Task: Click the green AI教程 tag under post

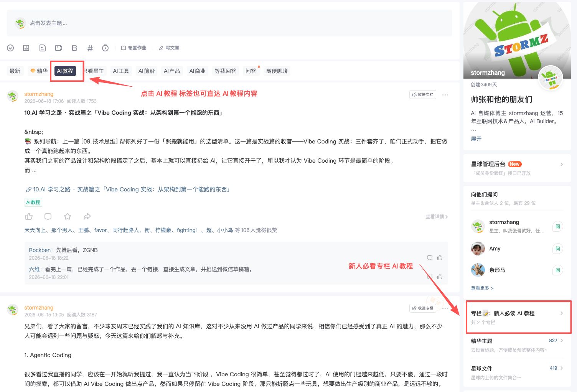Action: click(x=33, y=203)
